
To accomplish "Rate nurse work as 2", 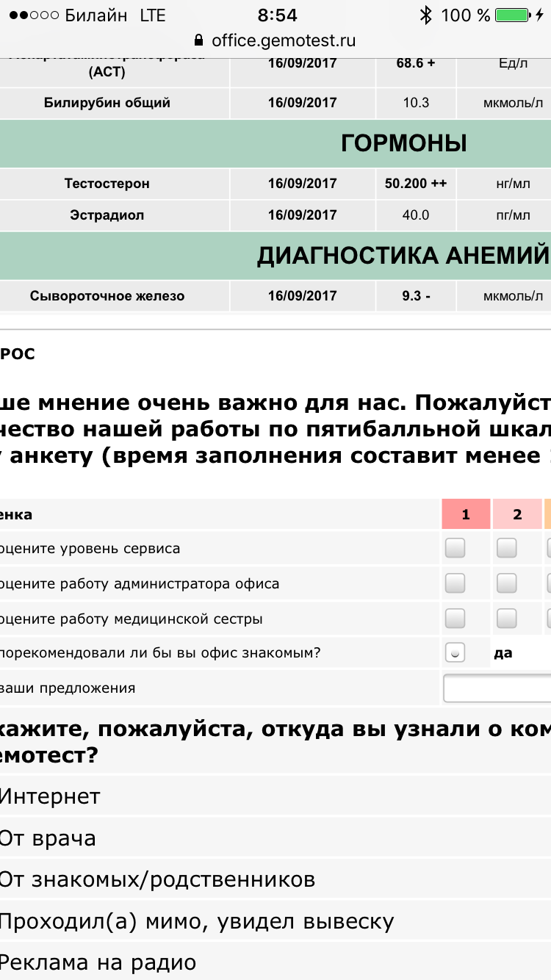I will (x=506, y=619).
